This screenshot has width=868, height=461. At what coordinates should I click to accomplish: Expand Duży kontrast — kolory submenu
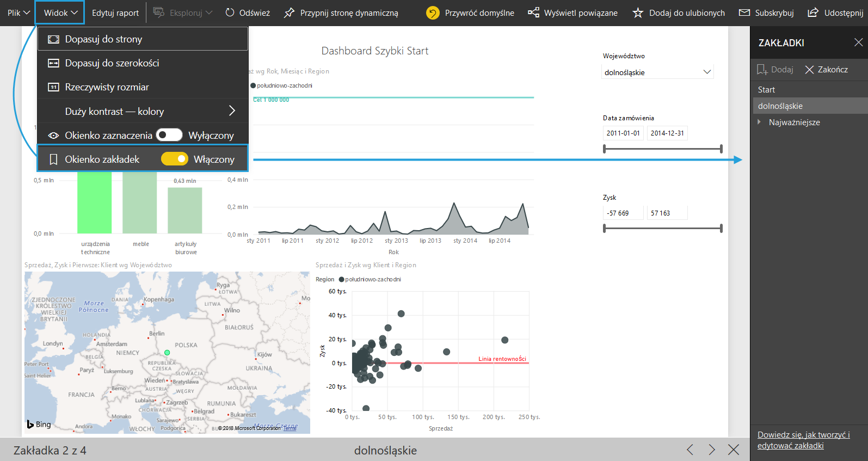coord(232,111)
